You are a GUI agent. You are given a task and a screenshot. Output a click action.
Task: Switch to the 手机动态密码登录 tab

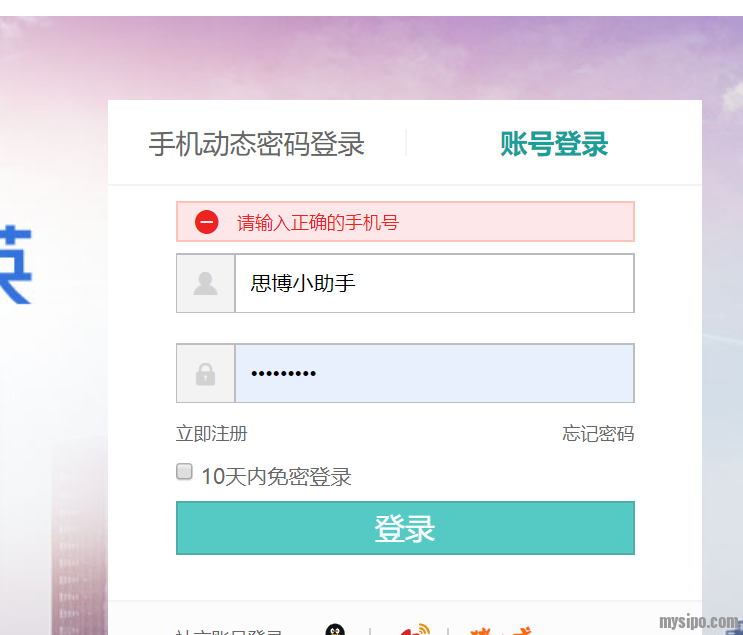[256, 144]
